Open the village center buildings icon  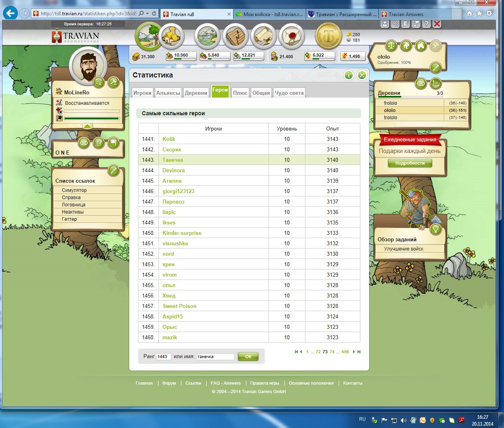[x=172, y=36]
